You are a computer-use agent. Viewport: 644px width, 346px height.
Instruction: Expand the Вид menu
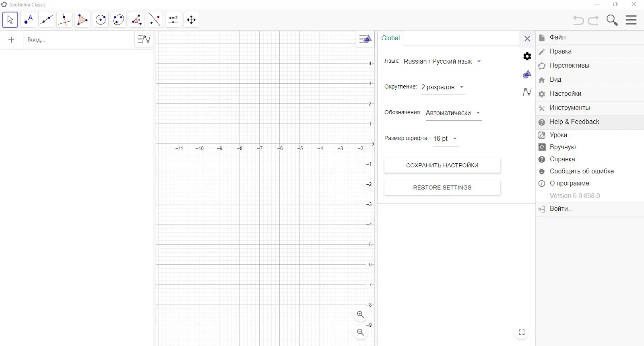[x=590, y=80]
